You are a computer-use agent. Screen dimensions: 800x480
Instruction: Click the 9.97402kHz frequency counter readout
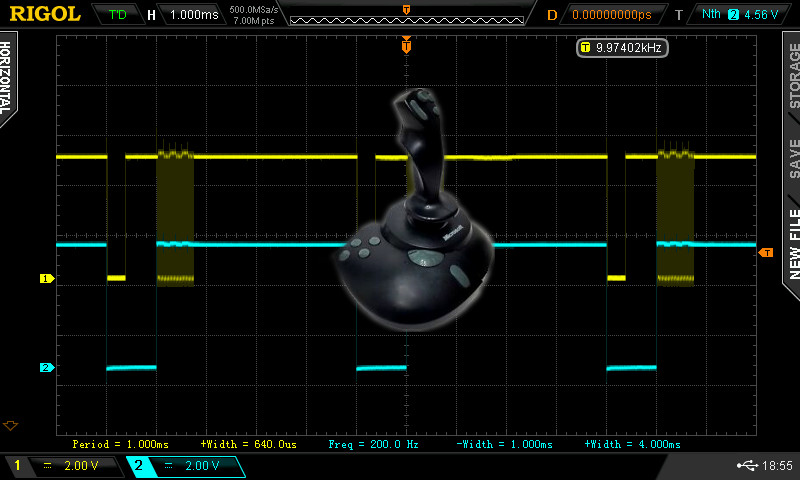point(622,47)
